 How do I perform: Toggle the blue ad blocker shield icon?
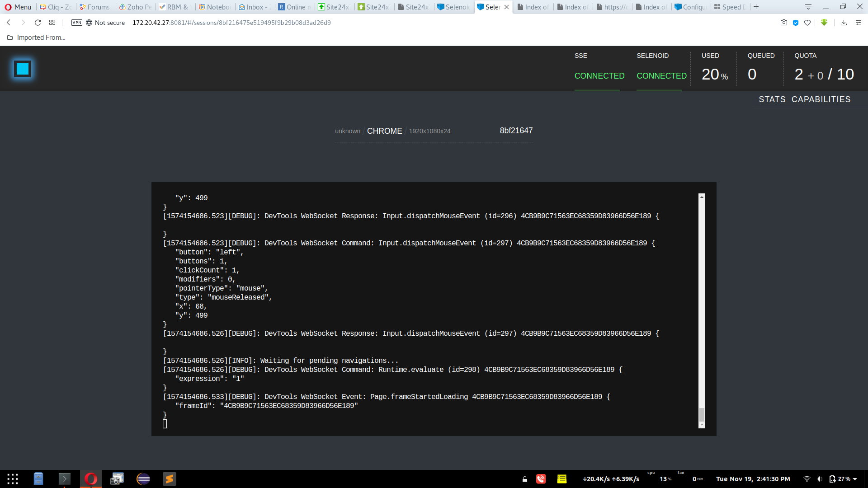796,23
